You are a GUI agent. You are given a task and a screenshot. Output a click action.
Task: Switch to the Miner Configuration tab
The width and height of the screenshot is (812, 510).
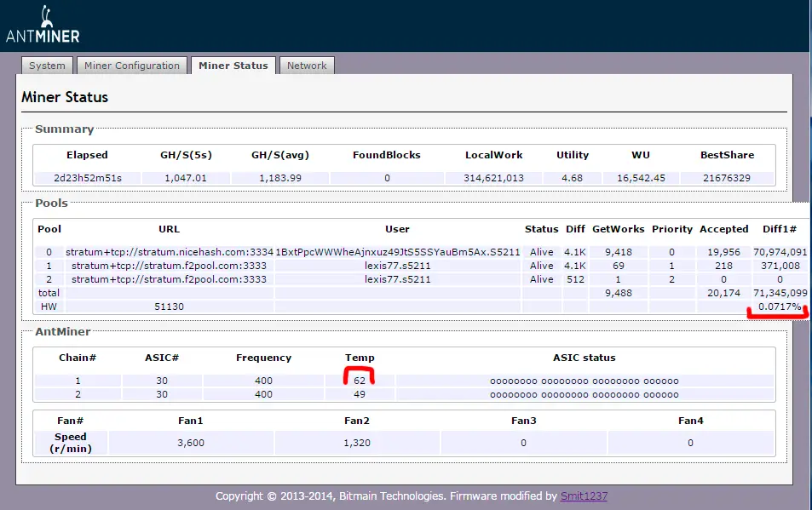tap(132, 66)
